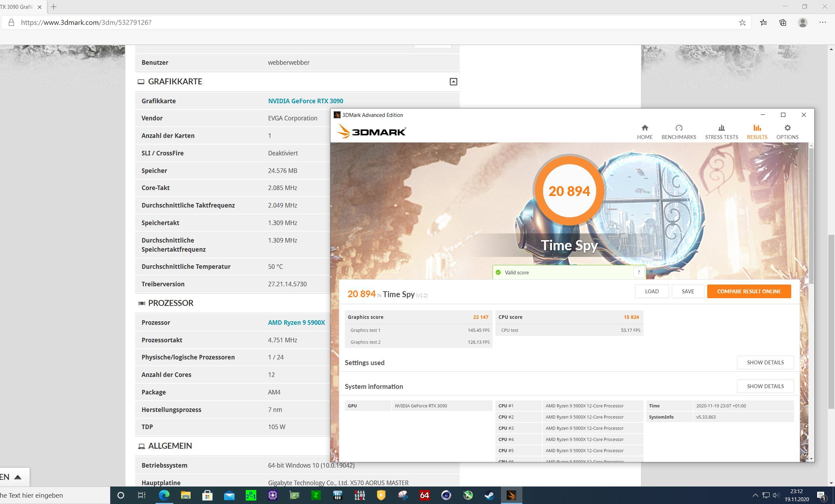Open the 3DMark HOME section
Screen dimensions: 835x504
tap(645, 132)
